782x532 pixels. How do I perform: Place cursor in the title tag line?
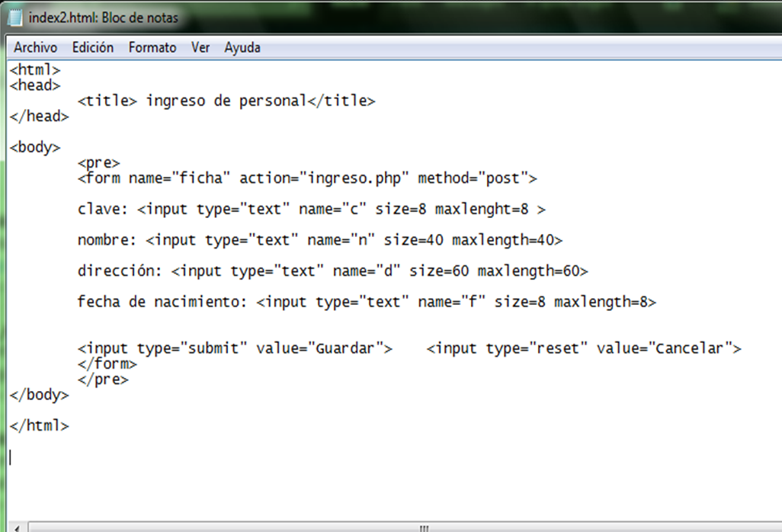point(226,101)
